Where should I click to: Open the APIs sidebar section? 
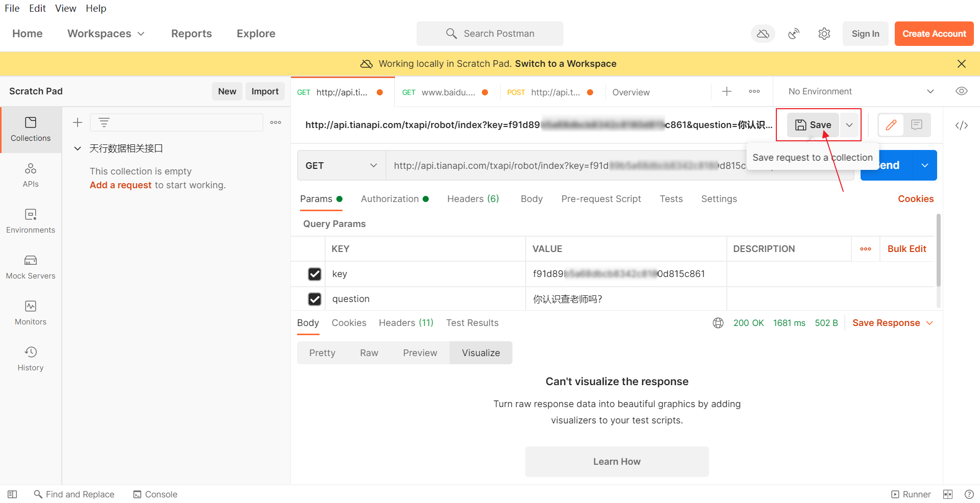pyautogui.click(x=31, y=175)
